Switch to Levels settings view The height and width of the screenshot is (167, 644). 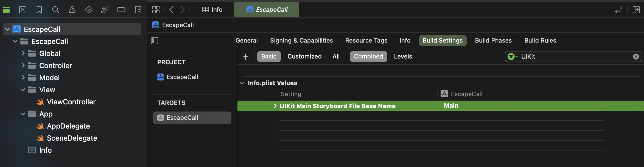(x=403, y=57)
